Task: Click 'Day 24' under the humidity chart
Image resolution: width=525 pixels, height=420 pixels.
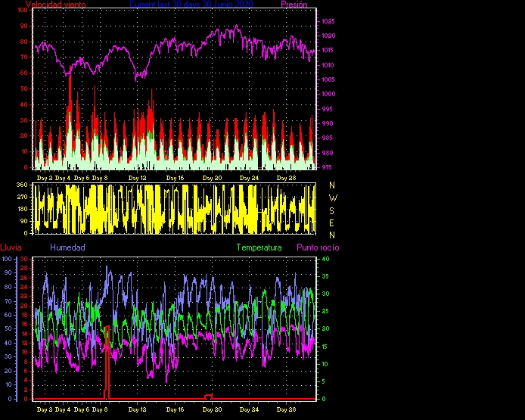Action: click(x=250, y=409)
